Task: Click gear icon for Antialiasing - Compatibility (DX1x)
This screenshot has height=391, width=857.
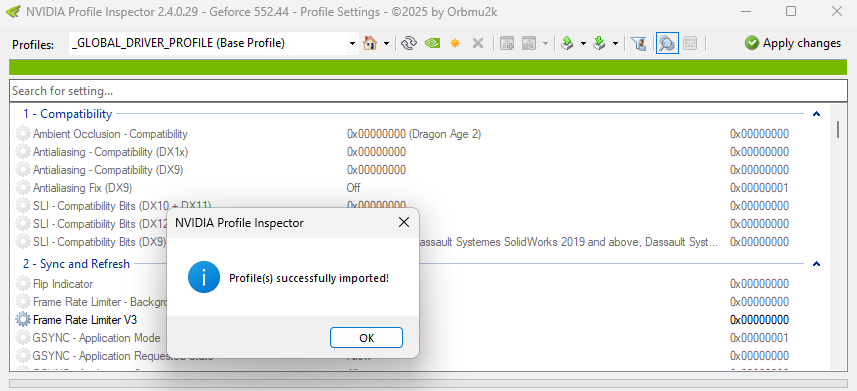Action: point(23,152)
